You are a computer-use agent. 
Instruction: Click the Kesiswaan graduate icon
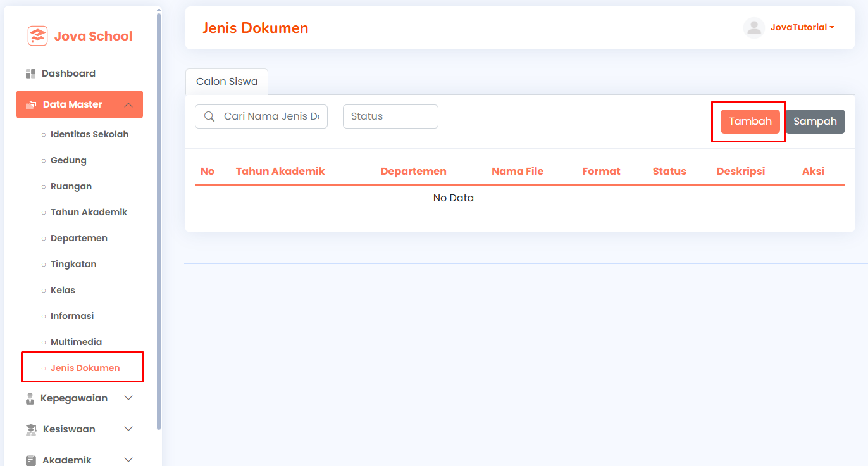31,429
